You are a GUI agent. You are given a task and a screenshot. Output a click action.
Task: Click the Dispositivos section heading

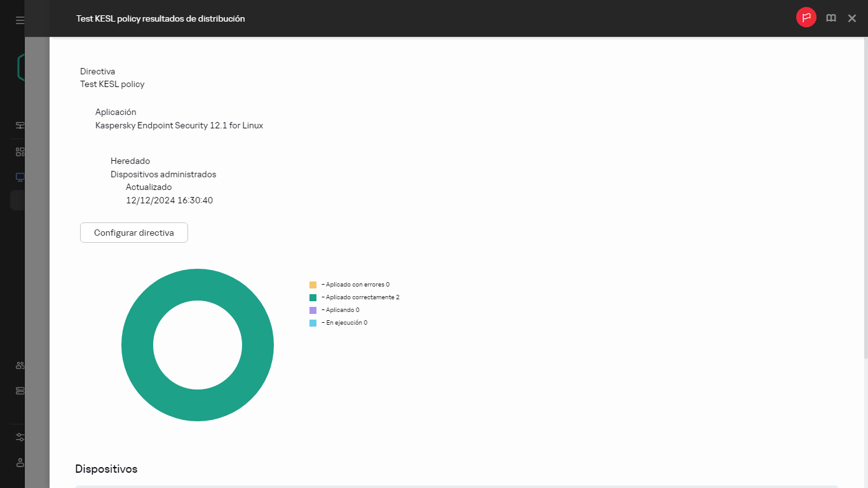(106, 468)
